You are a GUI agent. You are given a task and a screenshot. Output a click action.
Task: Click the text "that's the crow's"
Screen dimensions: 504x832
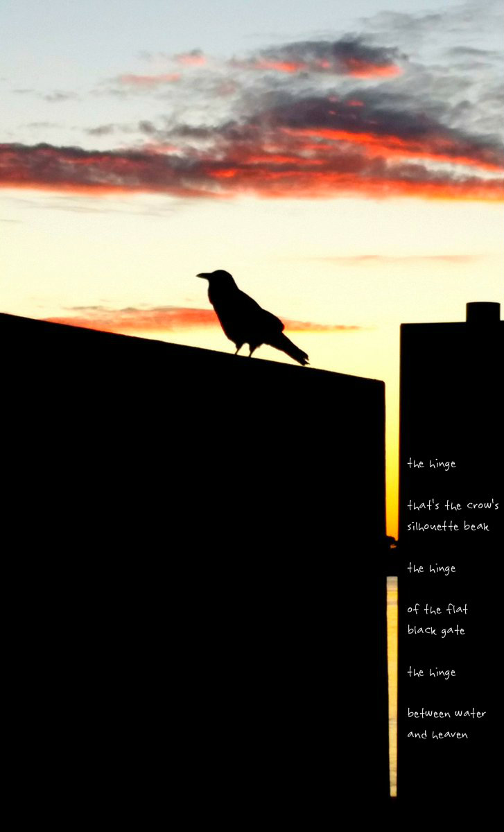pyautogui.click(x=453, y=505)
